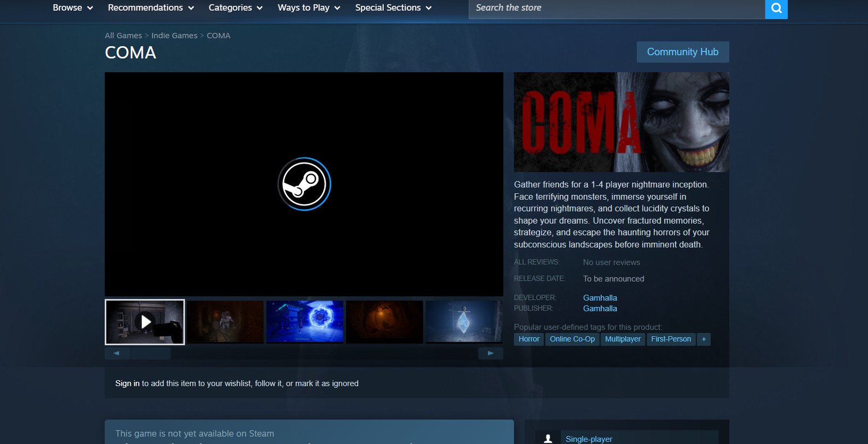The image size is (868, 444).
Task: Open Special Sections menu
Action: coord(393,8)
